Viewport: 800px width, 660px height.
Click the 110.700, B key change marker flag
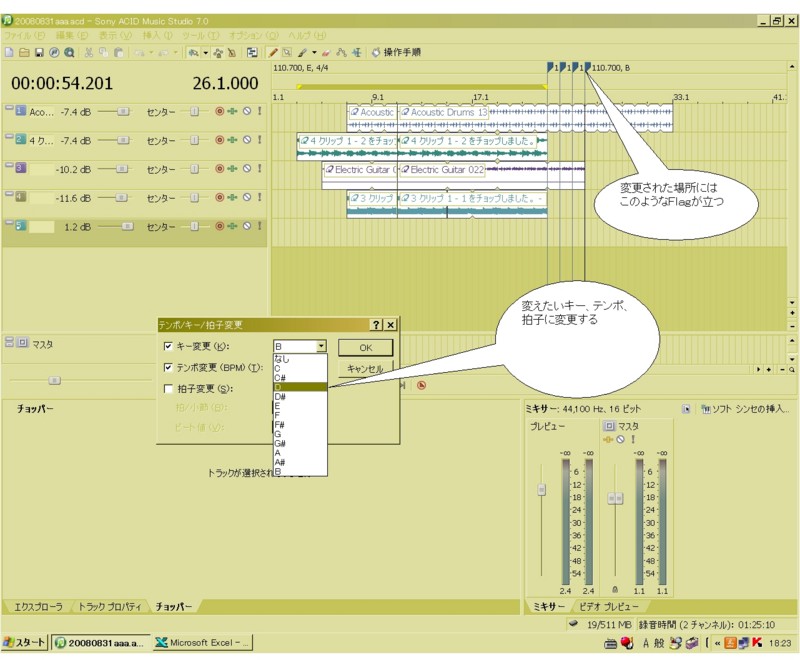coord(588,67)
